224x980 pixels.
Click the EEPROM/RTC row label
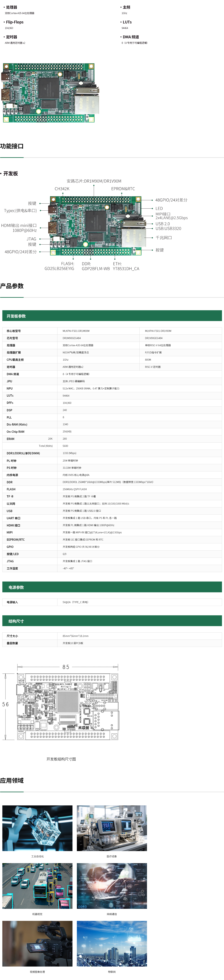coord(16,539)
